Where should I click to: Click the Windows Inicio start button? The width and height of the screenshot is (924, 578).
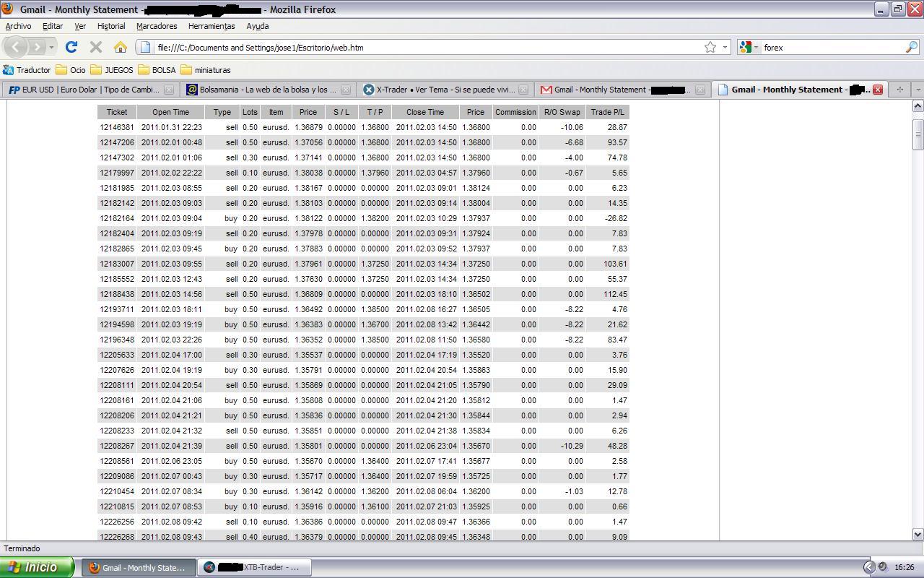coord(36,567)
